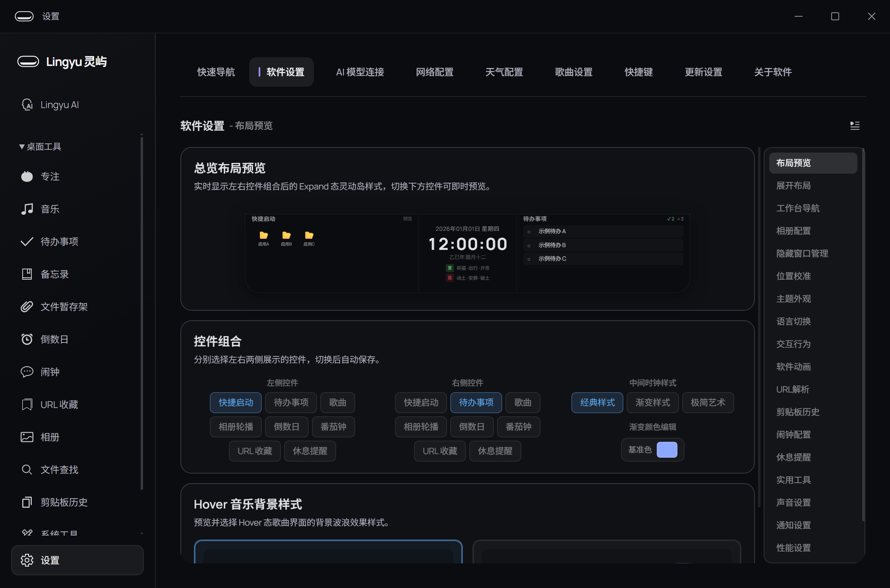Click the Lingyu 灵屿 logo

pyautogui.click(x=62, y=62)
